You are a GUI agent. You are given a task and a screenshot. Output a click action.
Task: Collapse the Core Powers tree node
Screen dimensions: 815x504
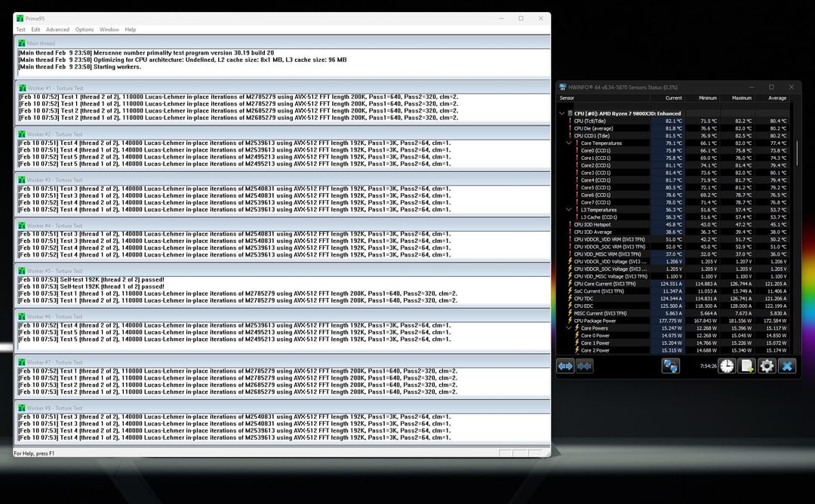point(569,328)
